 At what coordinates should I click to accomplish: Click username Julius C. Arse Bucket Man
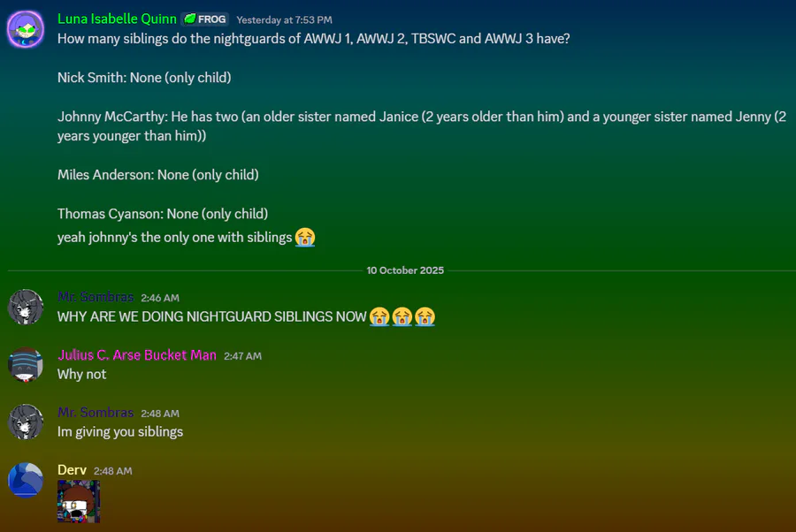pyautogui.click(x=137, y=355)
